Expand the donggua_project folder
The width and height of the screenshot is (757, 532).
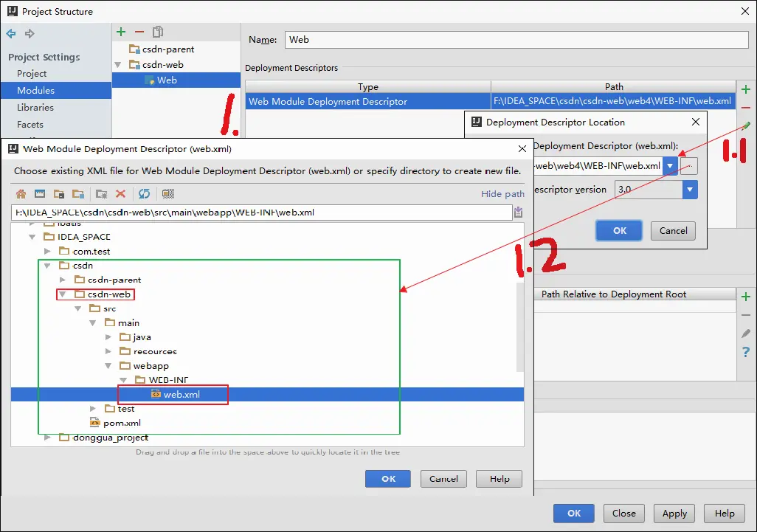[x=47, y=438]
